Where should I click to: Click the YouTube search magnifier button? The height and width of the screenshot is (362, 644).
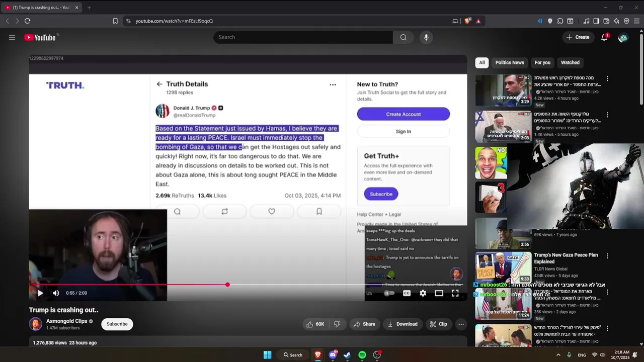point(403,37)
